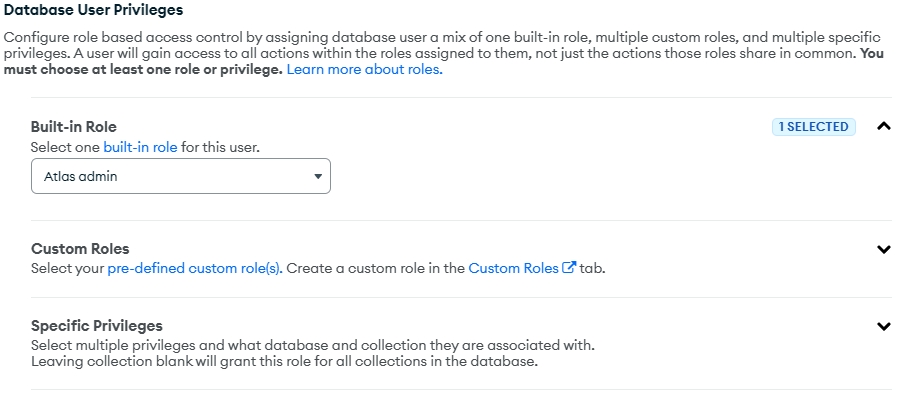Open the Learn more about roles link

click(364, 70)
